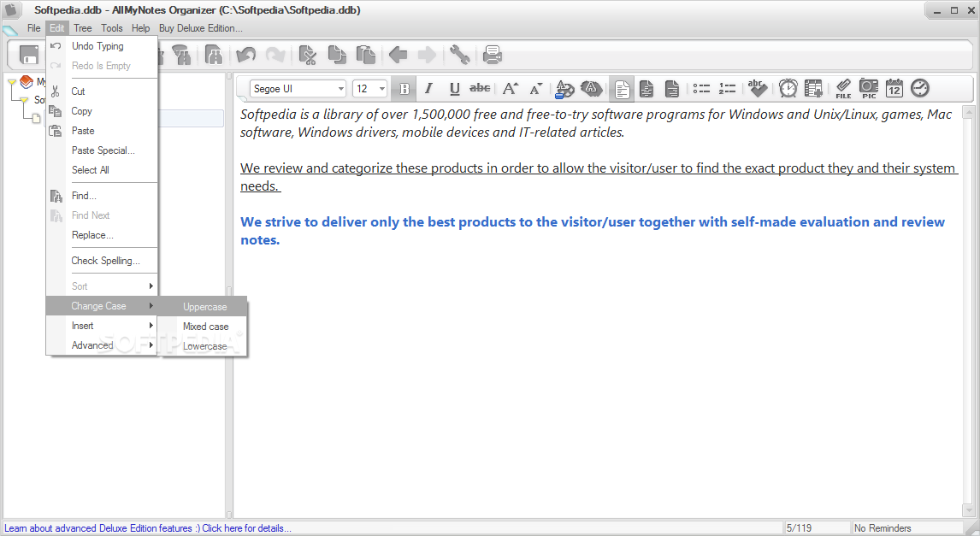The width and height of the screenshot is (980, 536).
Task: Click the Copy pages toolbar icon
Action: tap(336, 55)
